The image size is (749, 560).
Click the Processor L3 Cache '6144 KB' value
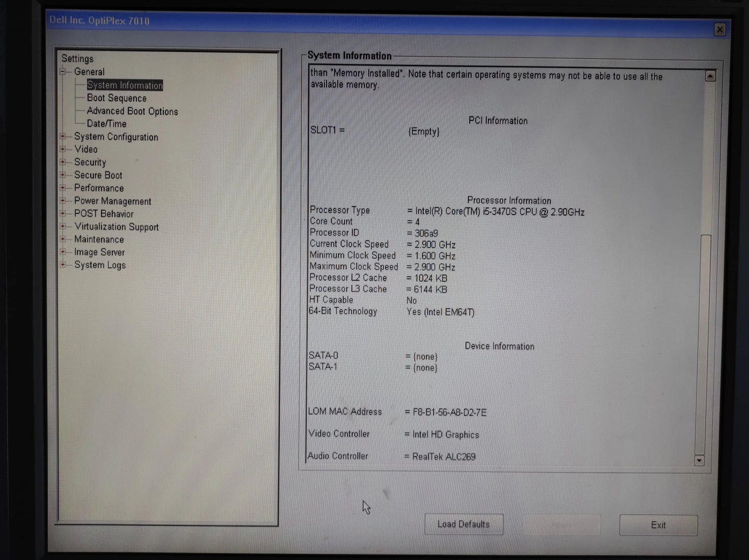[x=430, y=290]
